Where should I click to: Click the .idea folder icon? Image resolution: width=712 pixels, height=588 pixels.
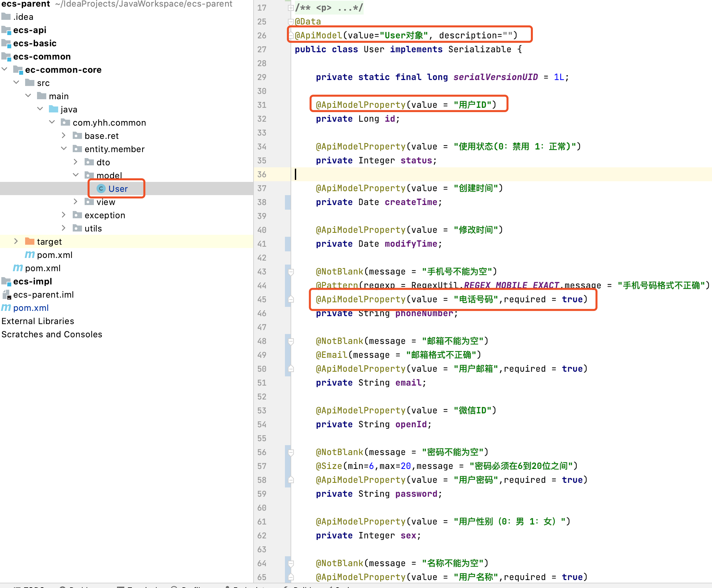tap(6, 17)
